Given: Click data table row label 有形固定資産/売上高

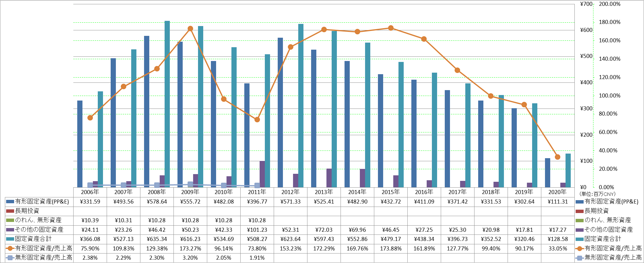Looking at the screenshot, I should click(x=44, y=249).
